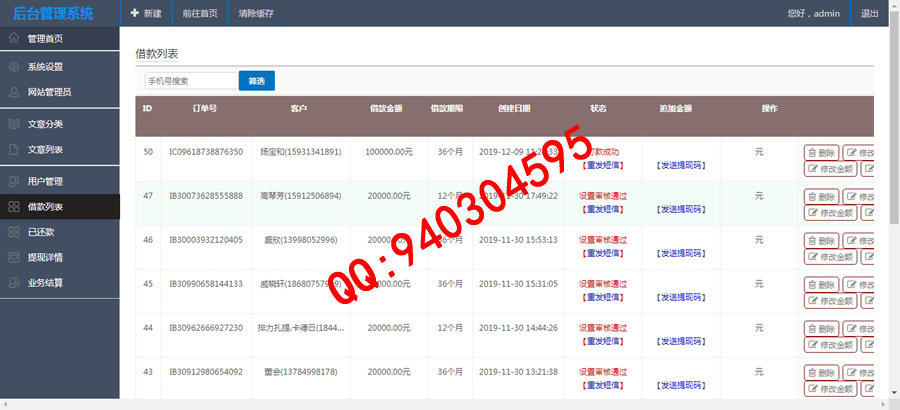Image resolution: width=900 pixels, height=410 pixels.
Task: Click 退出 to log out
Action: click(870, 14)
